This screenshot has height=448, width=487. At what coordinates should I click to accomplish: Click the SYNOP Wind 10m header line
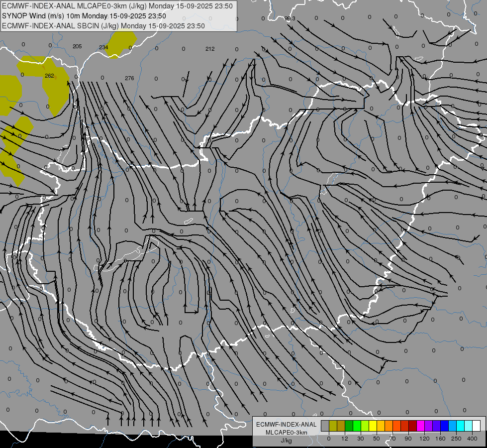pos(84,16)
